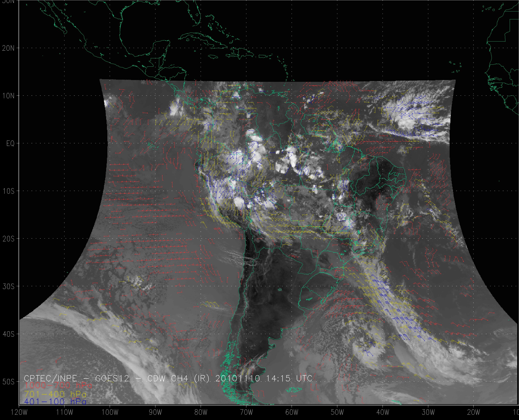Screen dimensions: 519x420
Task: Click the CPTEC/INPE title text
Action: 51,378
